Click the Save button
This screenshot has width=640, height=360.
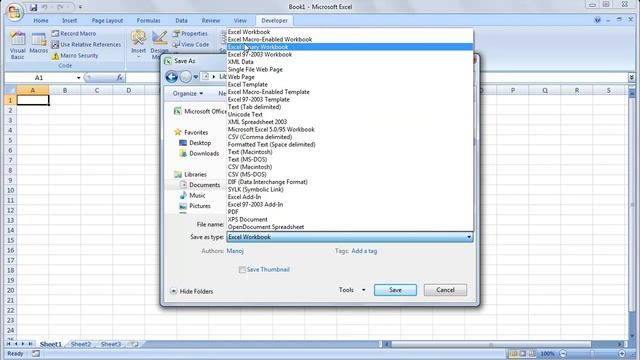395,290
